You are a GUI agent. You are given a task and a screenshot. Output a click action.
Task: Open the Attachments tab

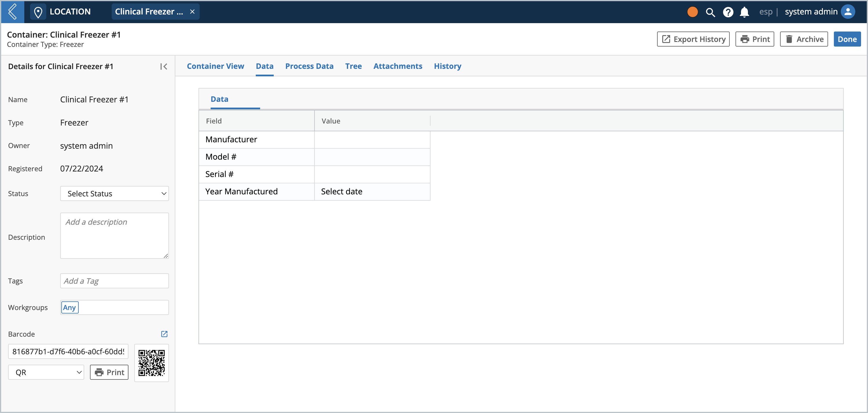[x=398, y=66]
